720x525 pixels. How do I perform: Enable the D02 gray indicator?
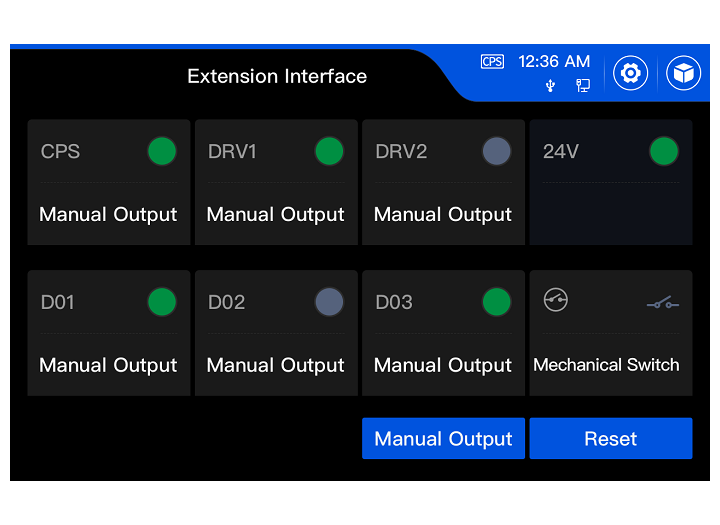(329, 302)
